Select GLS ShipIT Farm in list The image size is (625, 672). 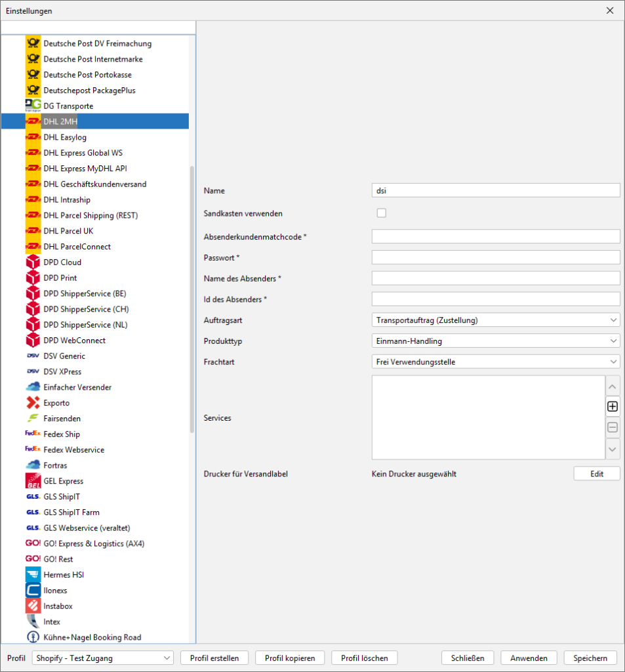(71, 513)
